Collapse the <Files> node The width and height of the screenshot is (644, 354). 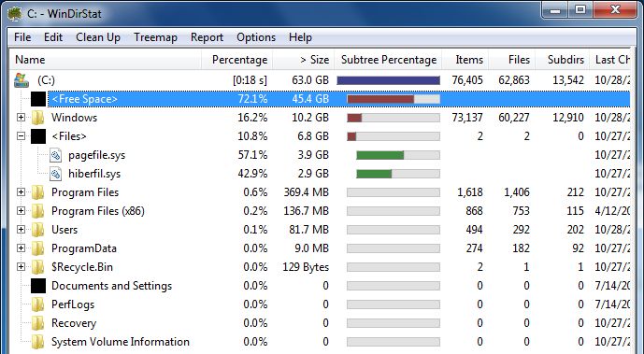click(21, 136)
